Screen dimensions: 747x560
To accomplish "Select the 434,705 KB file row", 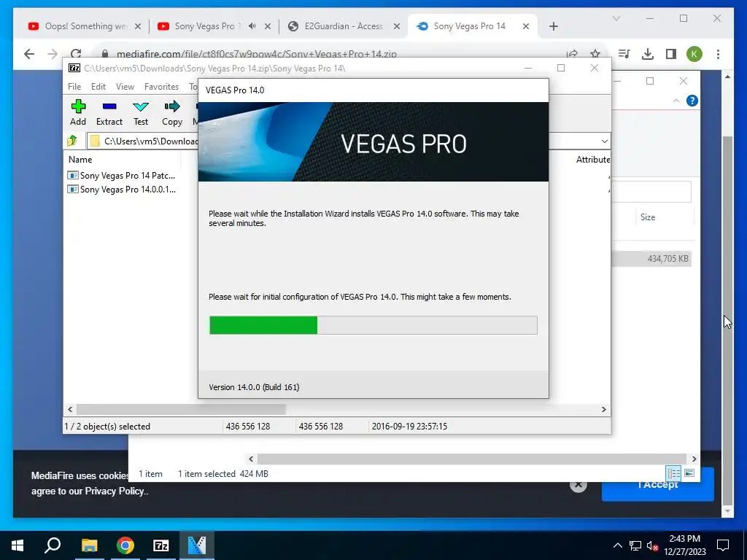I will coord(651,259).
